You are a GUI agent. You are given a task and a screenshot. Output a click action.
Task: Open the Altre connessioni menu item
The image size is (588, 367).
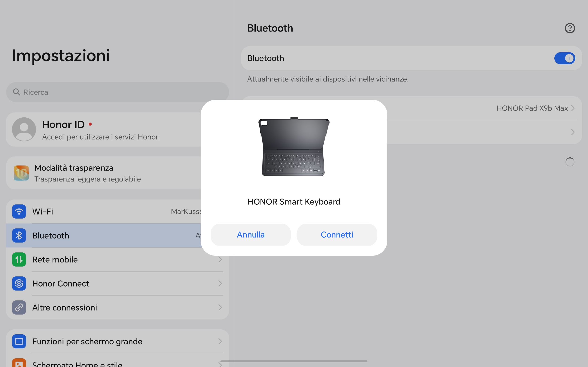coord(117,307)
